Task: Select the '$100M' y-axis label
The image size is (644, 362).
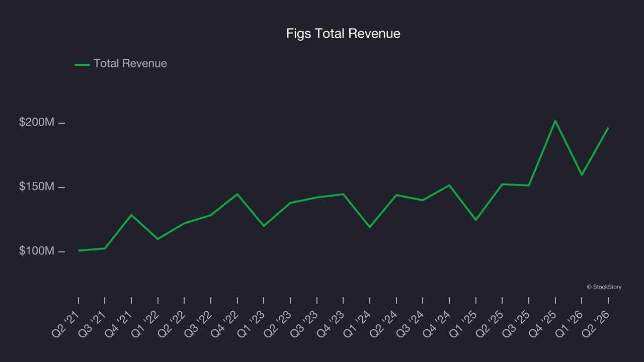Action: (x=37, y=251)
